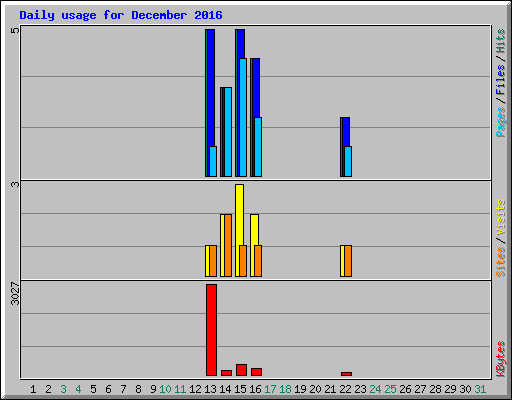Image resolution: width=512 pixels, height=400 pixels.
Task: Click green weekend day label '17'
Action: (x=270, y=389)
